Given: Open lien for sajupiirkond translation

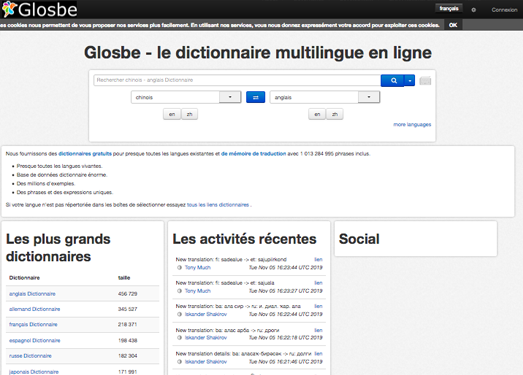Looking at the screenshot, I should click(x=318, y=259).
